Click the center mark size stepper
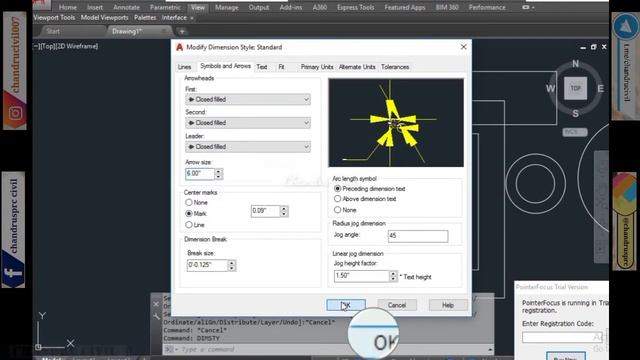 click(x=284, y=211)
